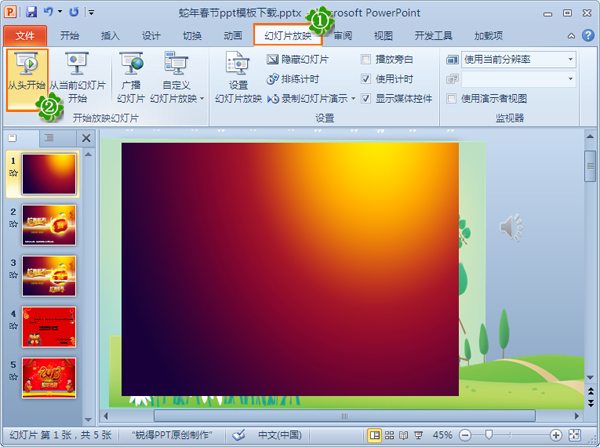Switch to the Transitions (切换) tab

(x=192, y=36)
